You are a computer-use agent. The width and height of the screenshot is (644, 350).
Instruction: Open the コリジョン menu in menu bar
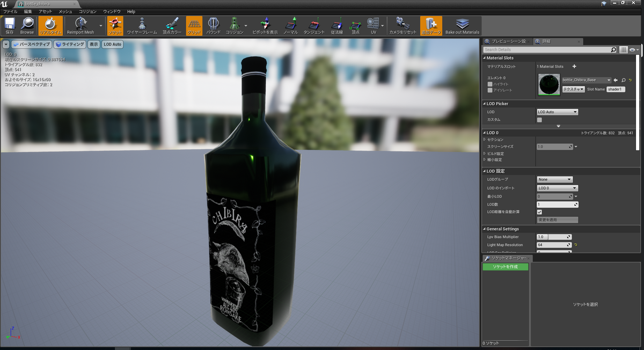[x=88, y=11]
